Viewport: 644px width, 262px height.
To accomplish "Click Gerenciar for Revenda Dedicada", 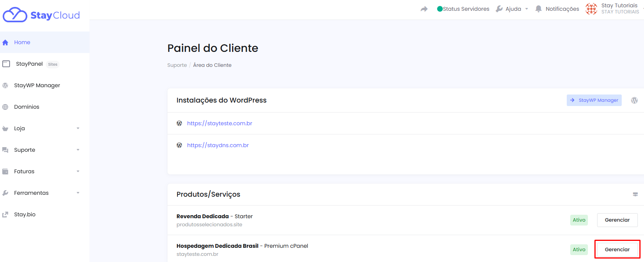I will (x=617, y=220).
